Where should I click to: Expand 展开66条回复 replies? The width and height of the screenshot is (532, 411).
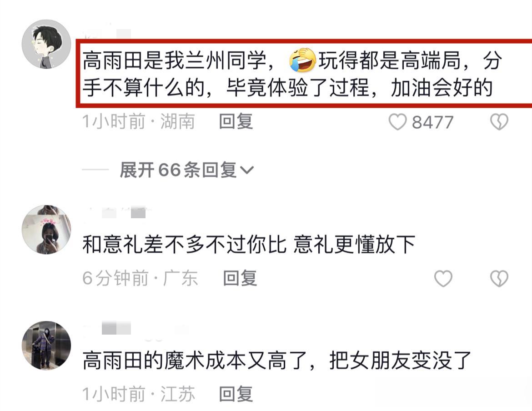(x=186, y=170)
